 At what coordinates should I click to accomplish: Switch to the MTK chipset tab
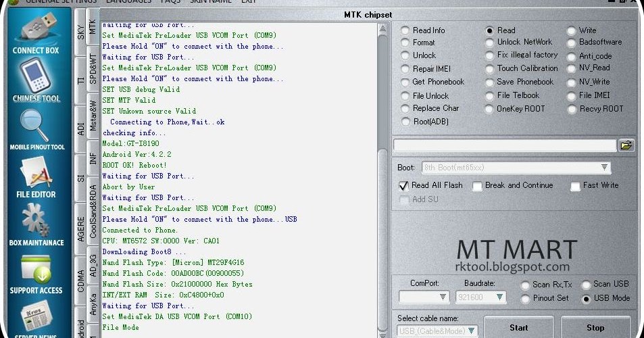(x=93, y=26)
